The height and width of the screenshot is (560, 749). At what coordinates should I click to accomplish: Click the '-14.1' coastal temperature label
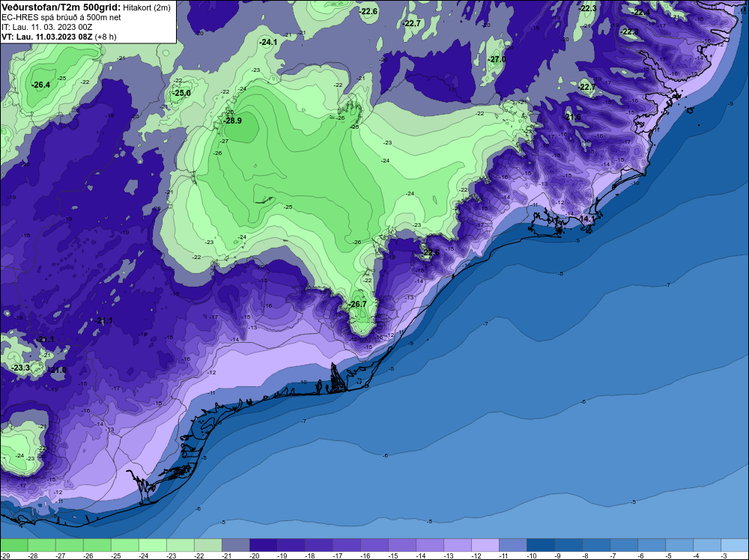click(586, 219)
